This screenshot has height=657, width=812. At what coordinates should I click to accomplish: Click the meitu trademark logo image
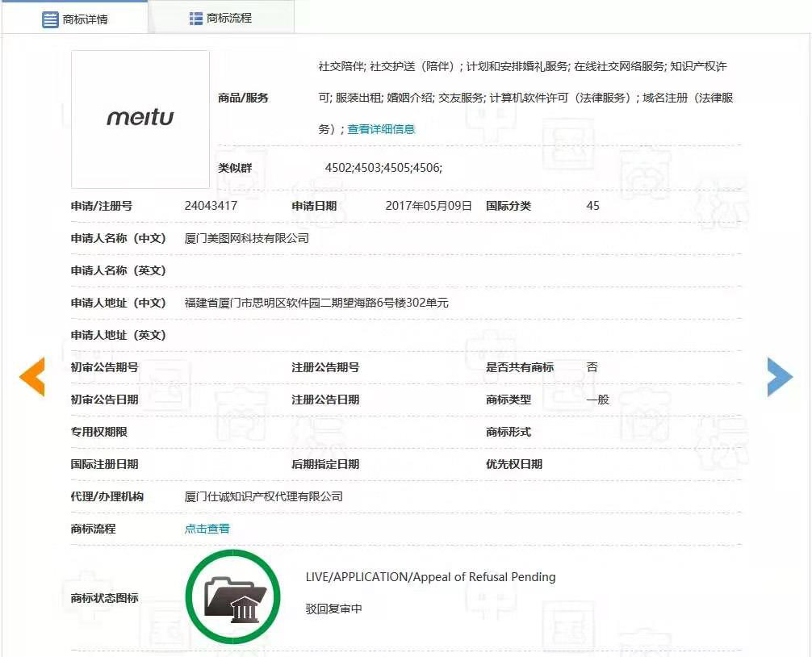coord(139,118)
